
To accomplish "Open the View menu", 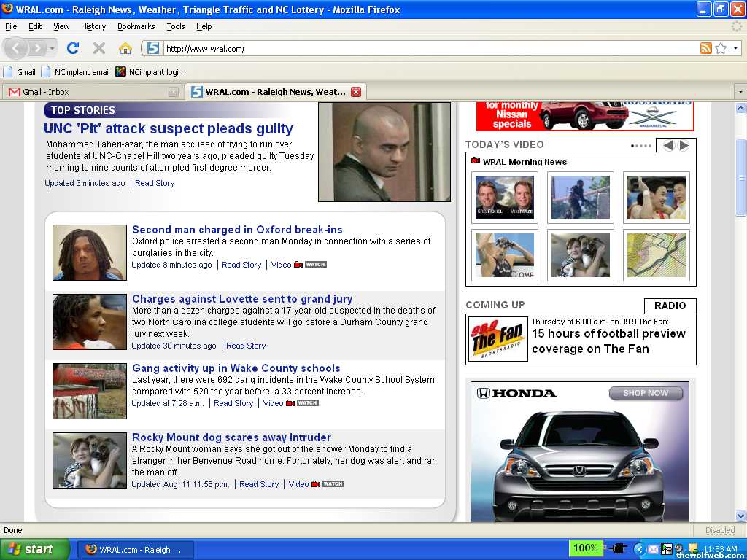I will click(x=61, y=27).
